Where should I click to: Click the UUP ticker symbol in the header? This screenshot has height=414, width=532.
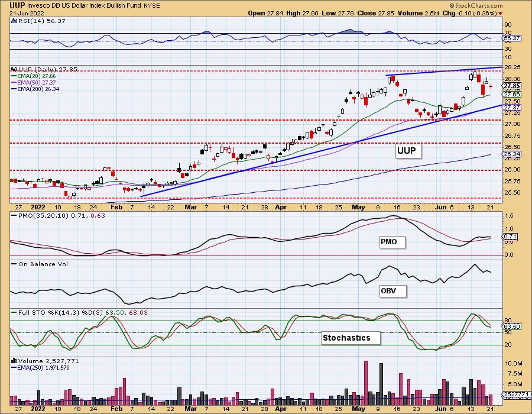point(17,5)
